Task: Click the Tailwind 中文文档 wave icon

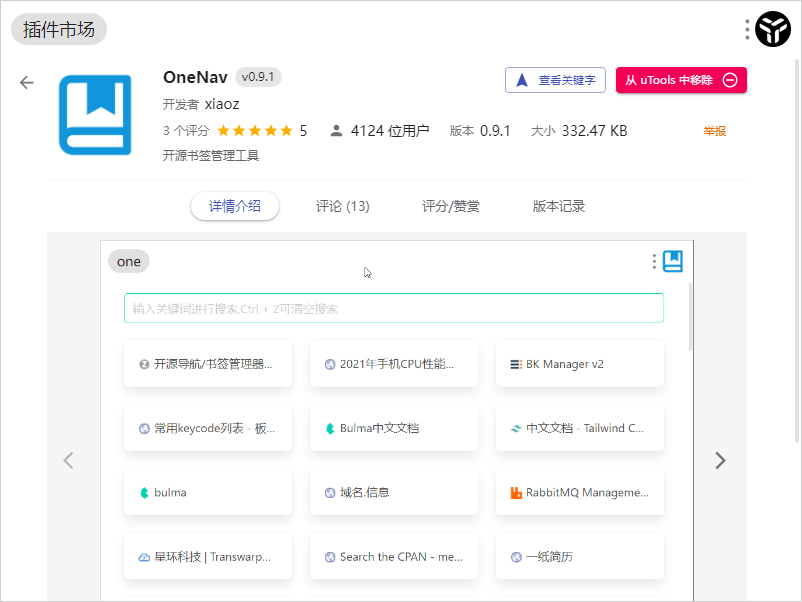Action: point(516,427)
